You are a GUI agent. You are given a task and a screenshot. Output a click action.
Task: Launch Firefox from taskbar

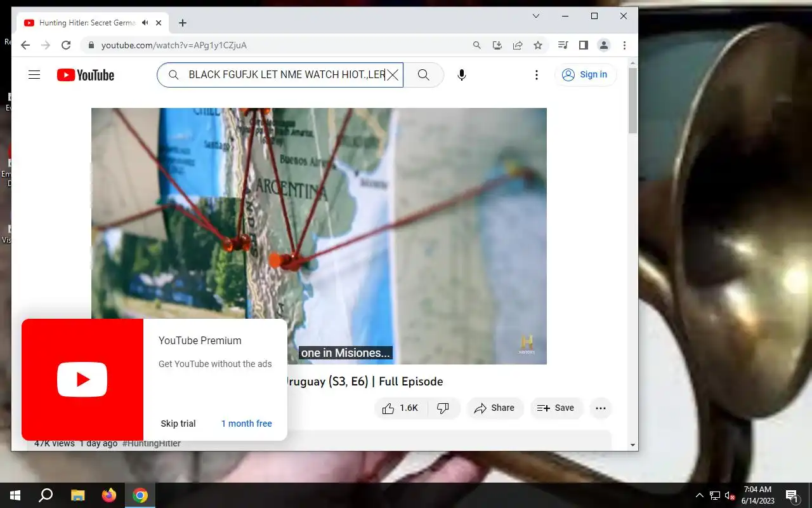pyautogui.click(x=109, y=495)
